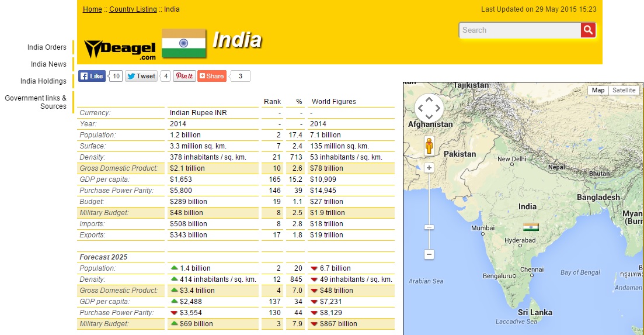This screenshot has height=335, width=644.
Task: Click 'Bengaluru' label on the map
Action: (x=497, y=276)
